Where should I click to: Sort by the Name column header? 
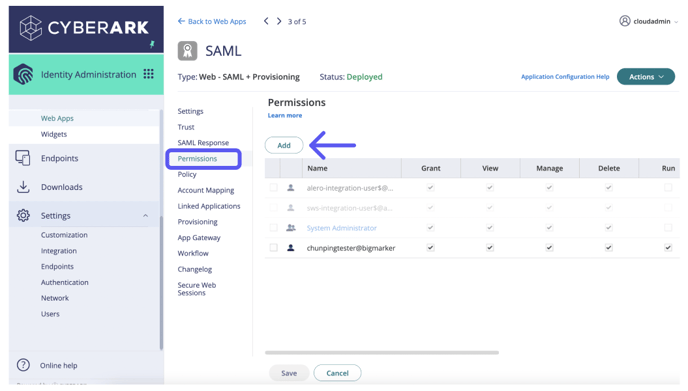coord(352,168)
